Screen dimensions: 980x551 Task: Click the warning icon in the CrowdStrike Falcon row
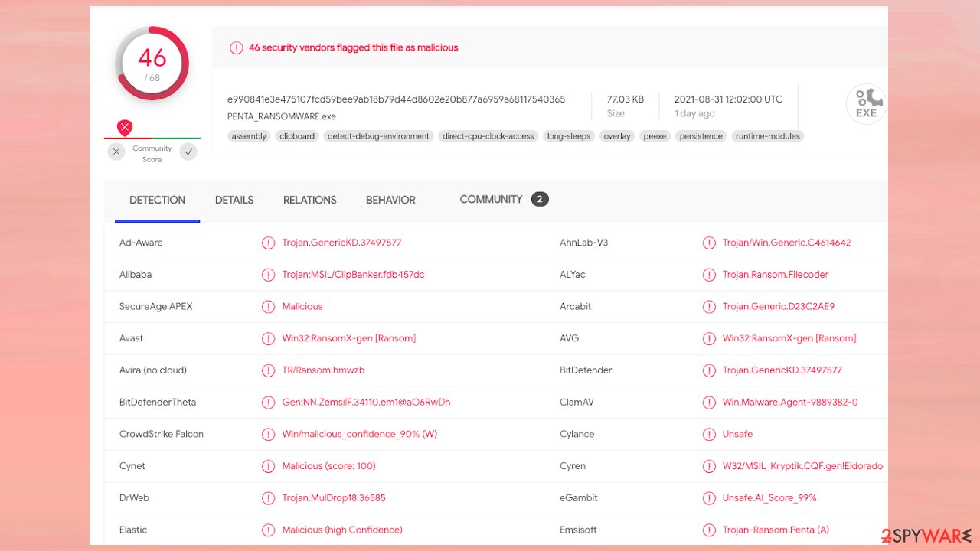tap(268, 434)
